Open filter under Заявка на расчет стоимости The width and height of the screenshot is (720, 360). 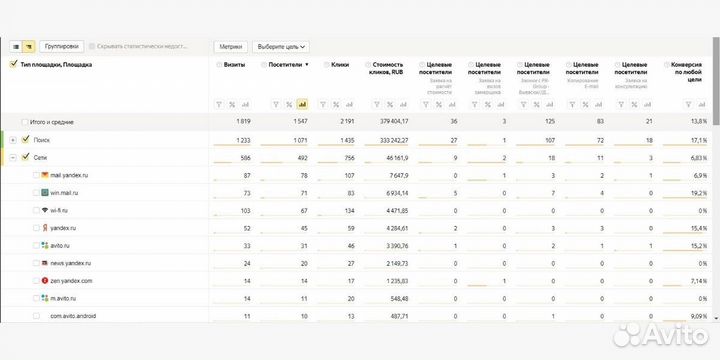coord(426,105)
